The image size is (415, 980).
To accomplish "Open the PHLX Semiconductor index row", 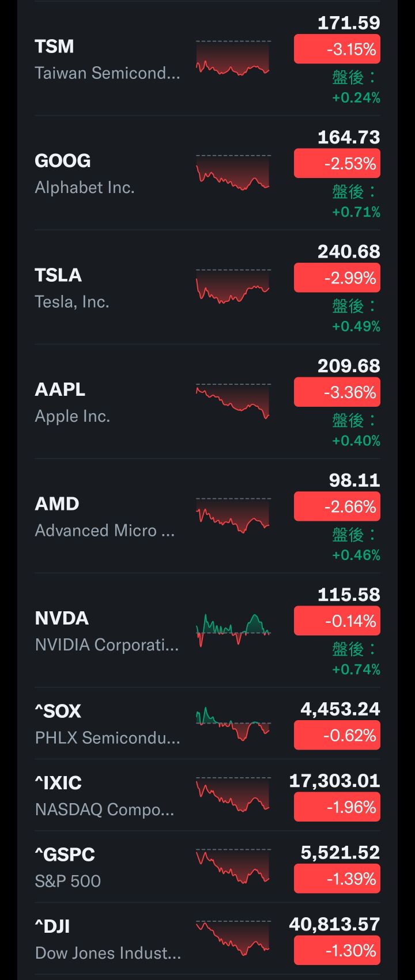I will tap(207, 724).
